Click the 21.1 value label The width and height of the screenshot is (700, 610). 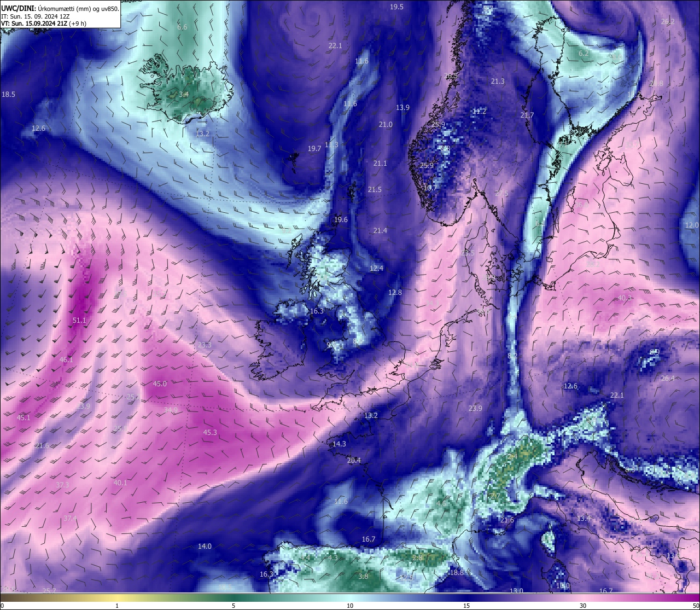click(x=380, y=163)
